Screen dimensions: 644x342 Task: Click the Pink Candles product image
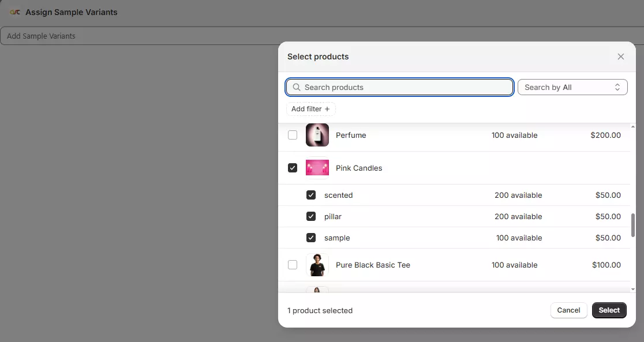click(x=317, y=168)
